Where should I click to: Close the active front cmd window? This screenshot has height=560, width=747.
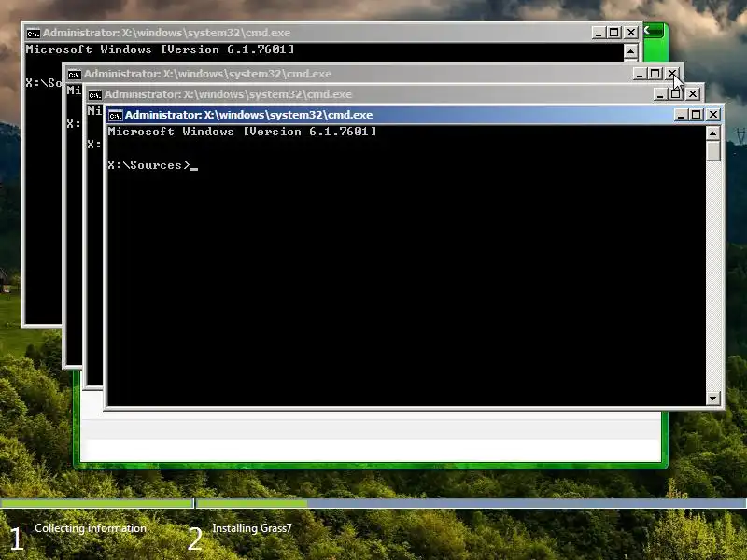713,115
